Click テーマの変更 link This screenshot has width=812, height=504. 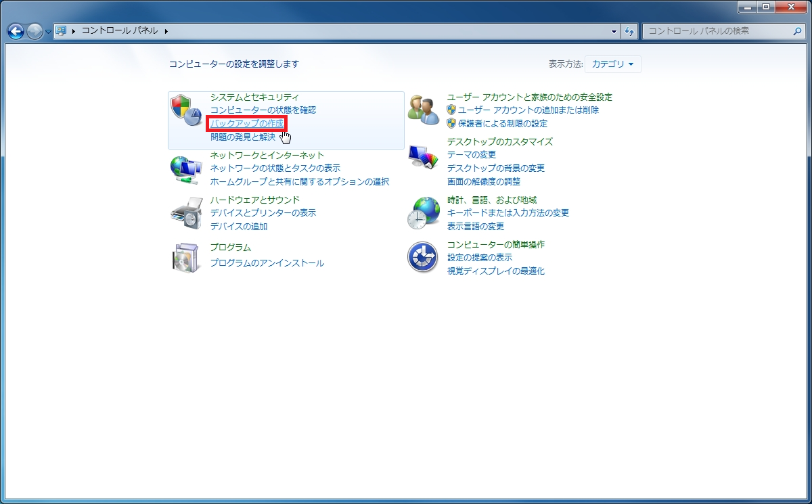(472, 154)
